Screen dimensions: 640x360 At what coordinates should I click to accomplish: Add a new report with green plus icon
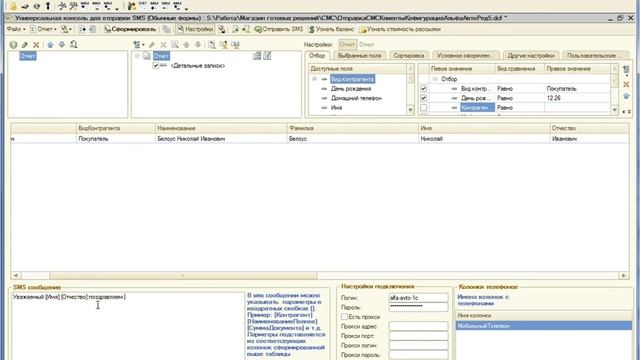pos(13,45)
